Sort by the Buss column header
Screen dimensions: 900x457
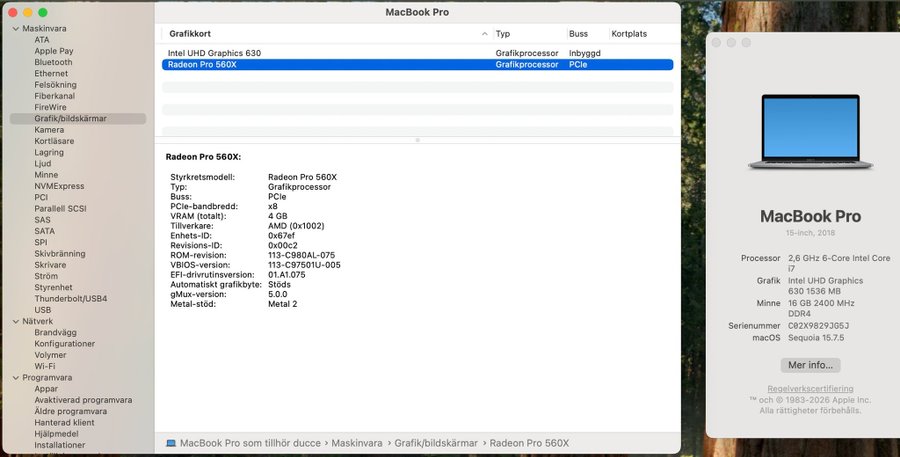point(578,34)
